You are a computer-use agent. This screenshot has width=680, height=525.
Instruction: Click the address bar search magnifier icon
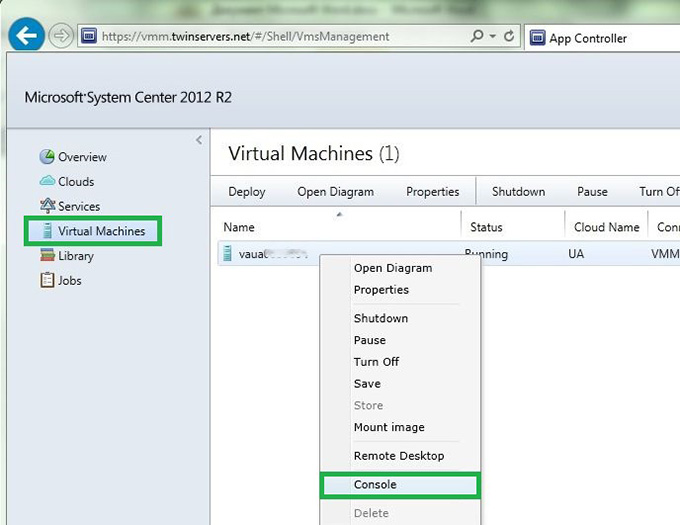[x=477, y=36]
